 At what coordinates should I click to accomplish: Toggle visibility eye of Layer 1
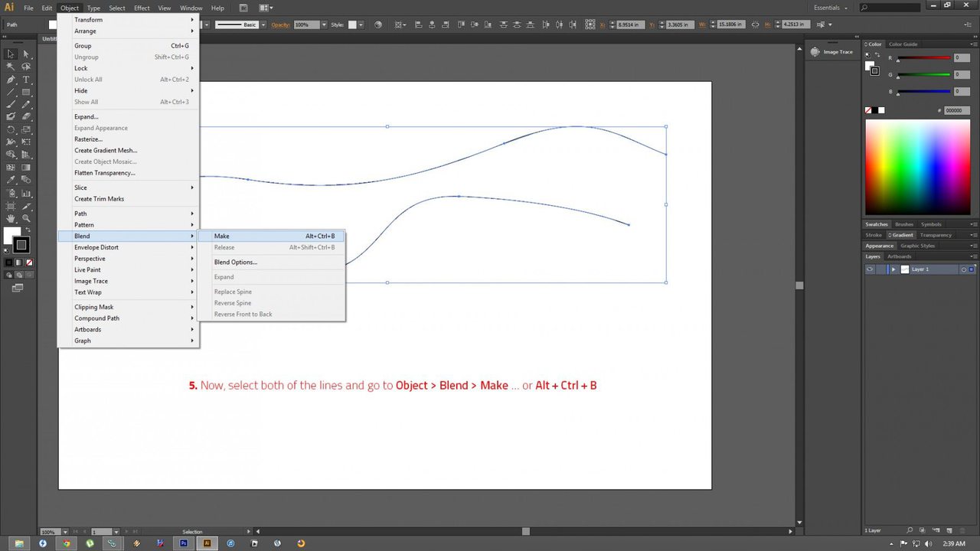tap(870, 269)
